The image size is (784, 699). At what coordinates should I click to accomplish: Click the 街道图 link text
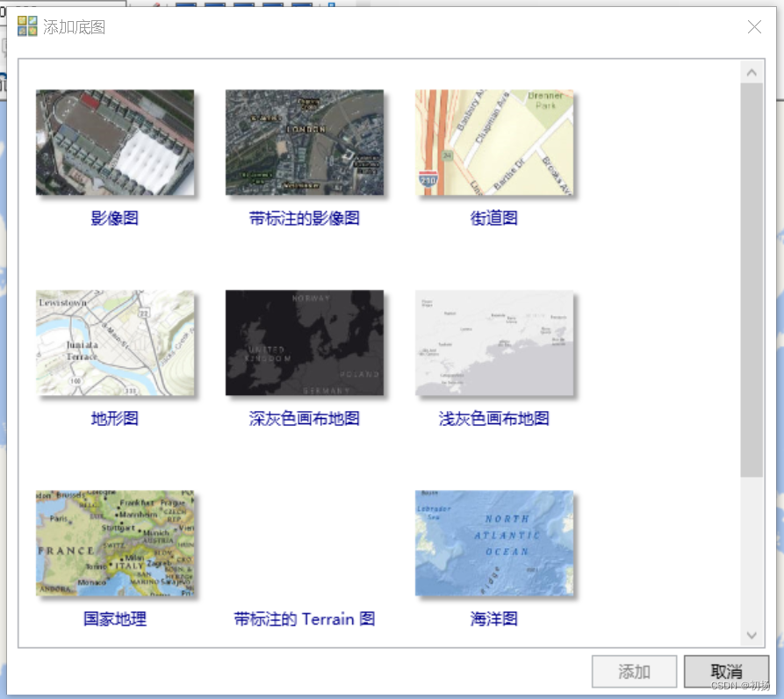(493, 218)
